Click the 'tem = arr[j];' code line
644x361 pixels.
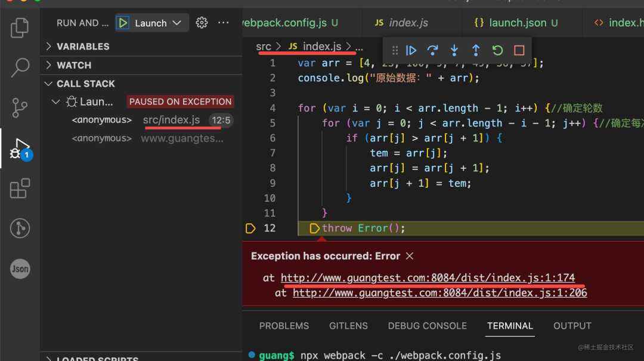click(408, 153)
